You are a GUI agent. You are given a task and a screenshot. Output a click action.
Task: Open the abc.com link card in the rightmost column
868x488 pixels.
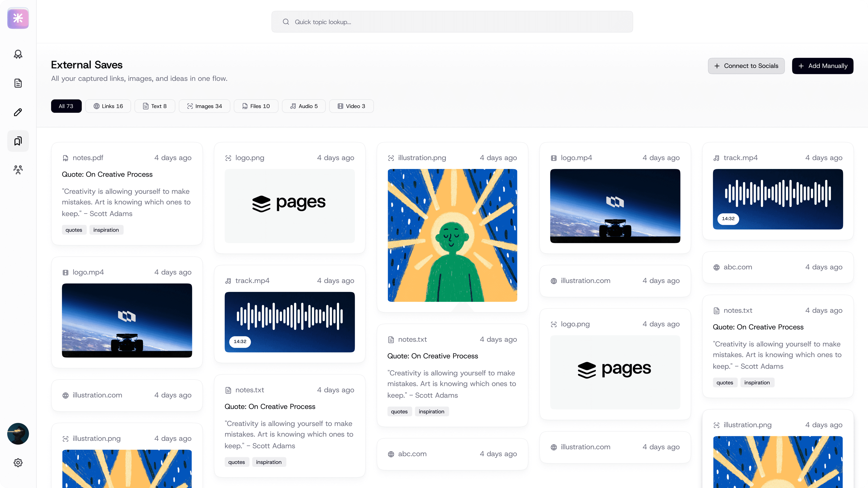point(778,267)
